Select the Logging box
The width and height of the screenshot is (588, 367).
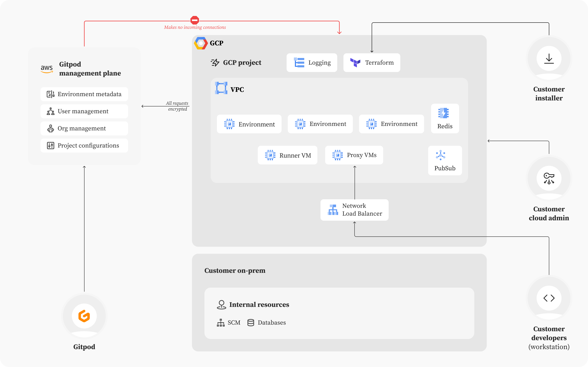(x=312, y=63)
